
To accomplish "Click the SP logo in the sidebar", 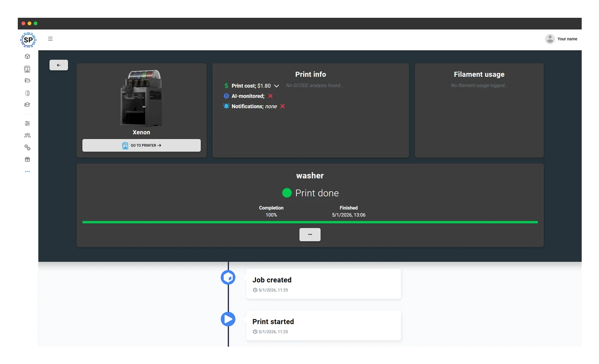I will pyautogui.click(x=28, y=40).
